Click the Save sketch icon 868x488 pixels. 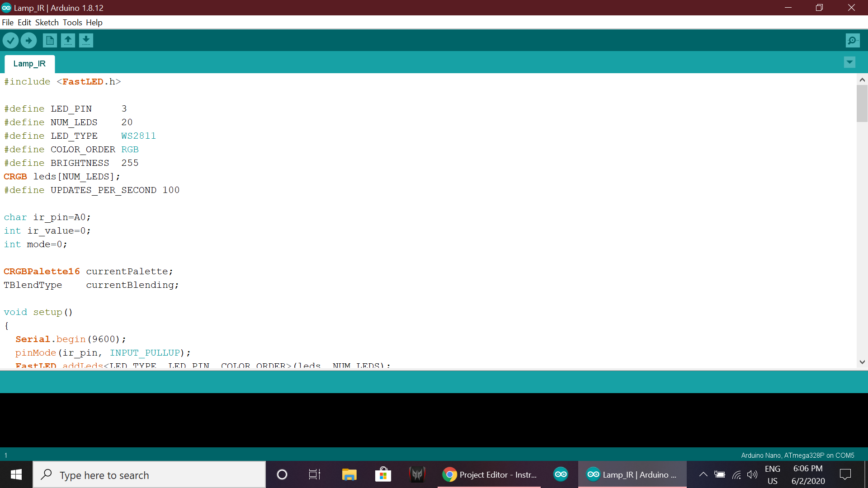click(x=85, y=40)
